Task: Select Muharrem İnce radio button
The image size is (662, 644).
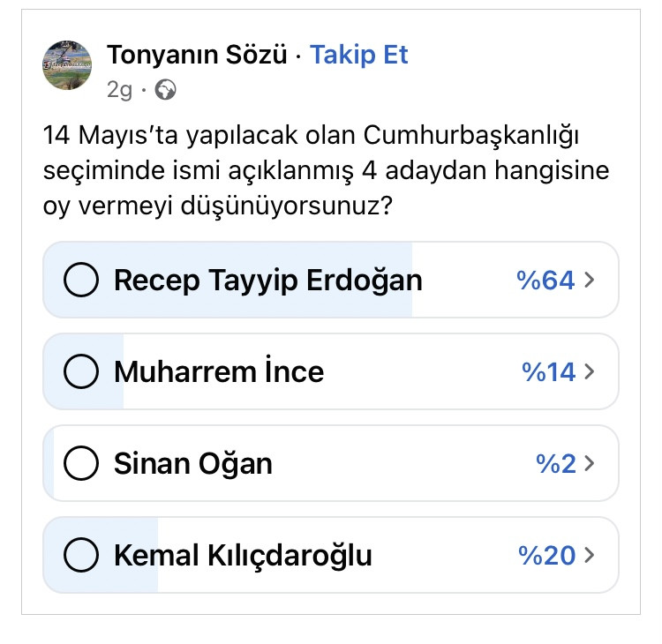Action: coord(81,371)
